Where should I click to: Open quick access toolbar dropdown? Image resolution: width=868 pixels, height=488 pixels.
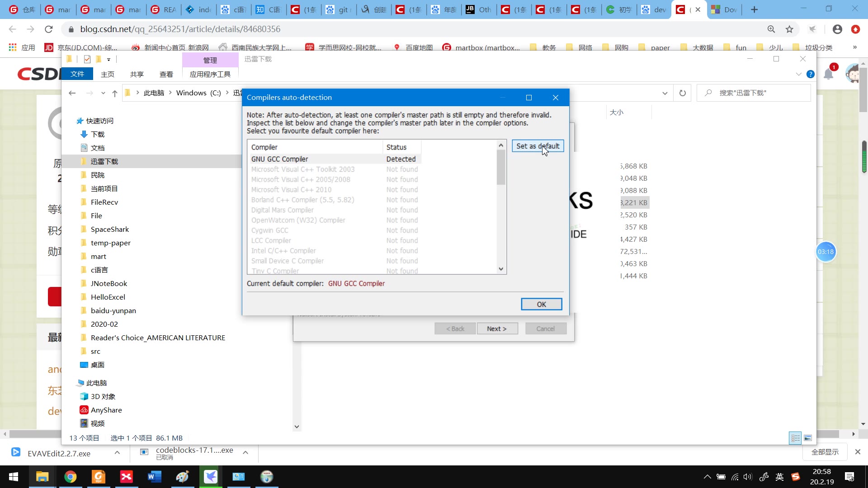click(x=109, y=59)
